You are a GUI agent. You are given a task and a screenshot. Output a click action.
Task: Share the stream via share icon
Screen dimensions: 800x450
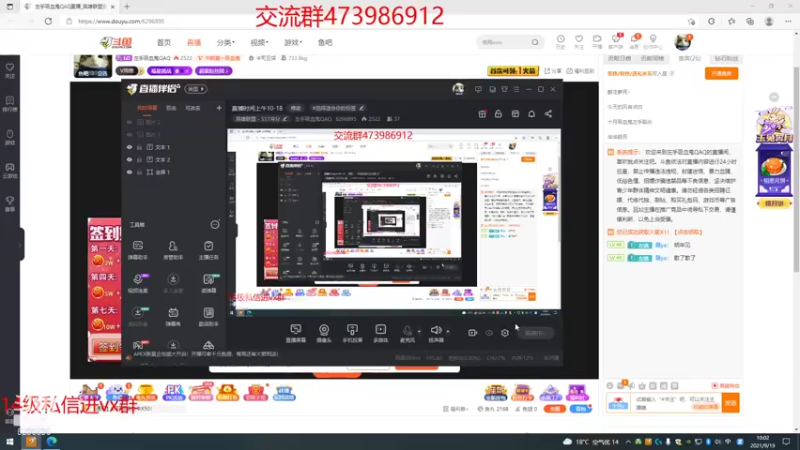pyautogui.click(x=548, y=114)
